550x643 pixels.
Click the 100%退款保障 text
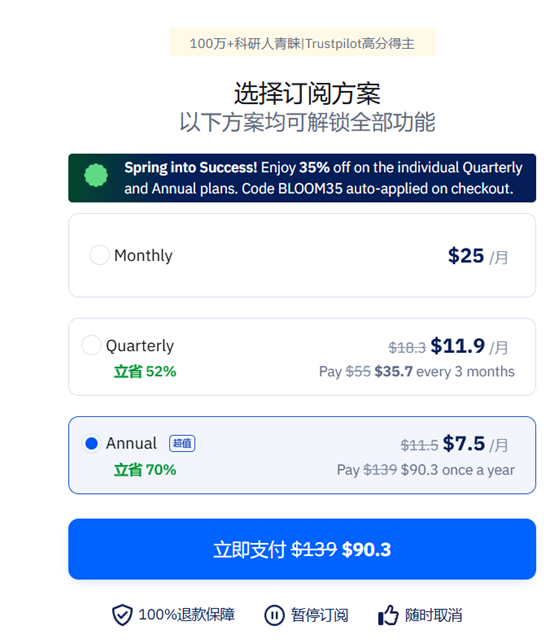[187, 615]
